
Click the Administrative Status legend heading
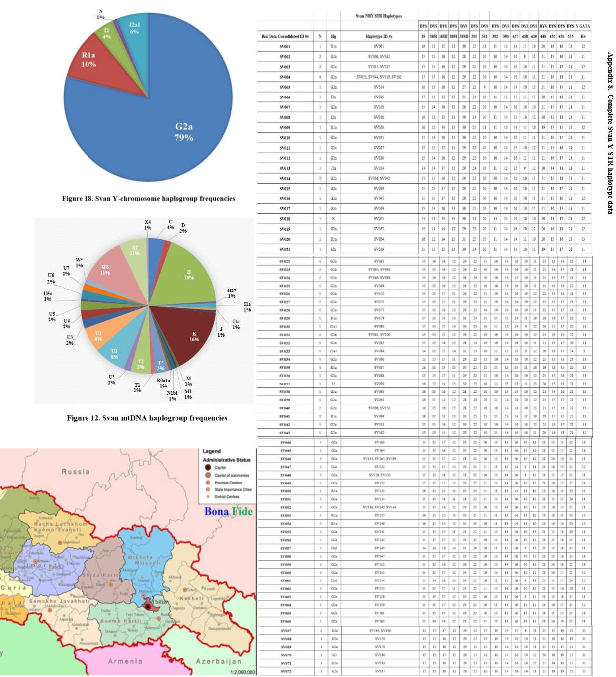227,460
